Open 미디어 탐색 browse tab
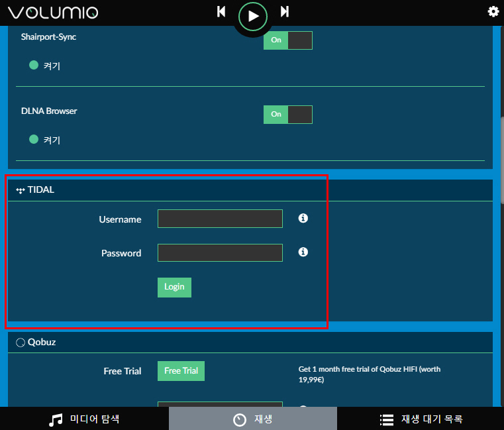The image size is (504, 430). (x=84, y=419)
